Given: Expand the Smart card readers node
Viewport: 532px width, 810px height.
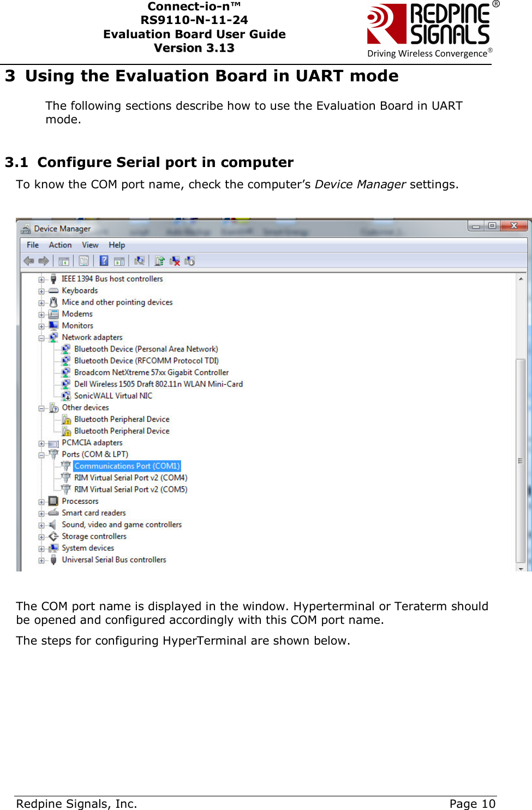Looking at the screenshot, I should click(41, 514).
